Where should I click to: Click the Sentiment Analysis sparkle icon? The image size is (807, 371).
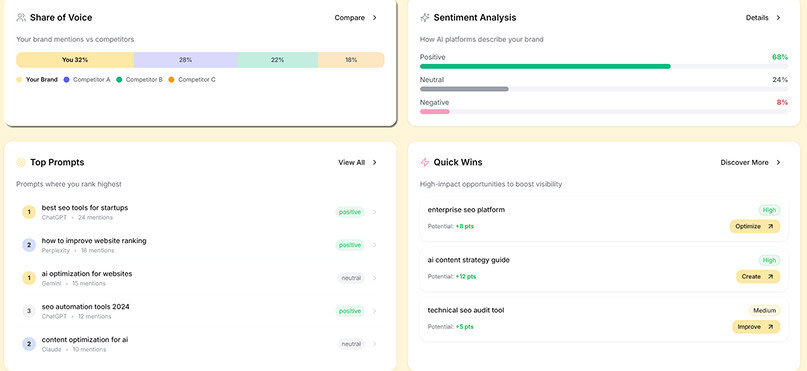pos(425,17)
